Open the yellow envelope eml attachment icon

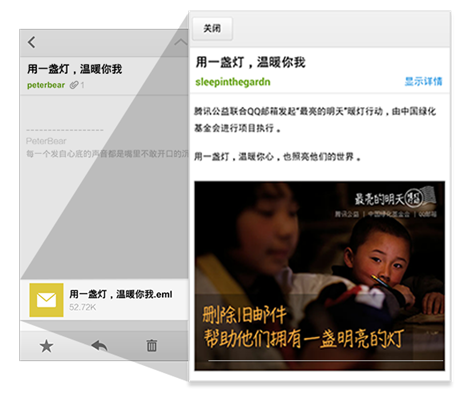coord(46,300)
